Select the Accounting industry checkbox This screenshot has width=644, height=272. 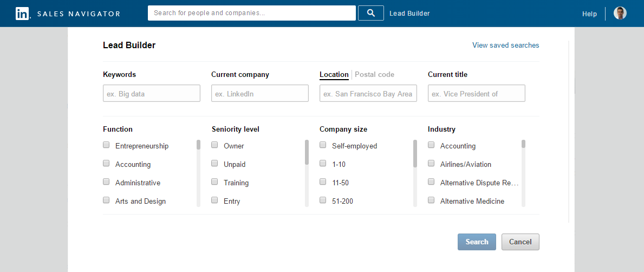pyautogui.click(x=431, y=145)
